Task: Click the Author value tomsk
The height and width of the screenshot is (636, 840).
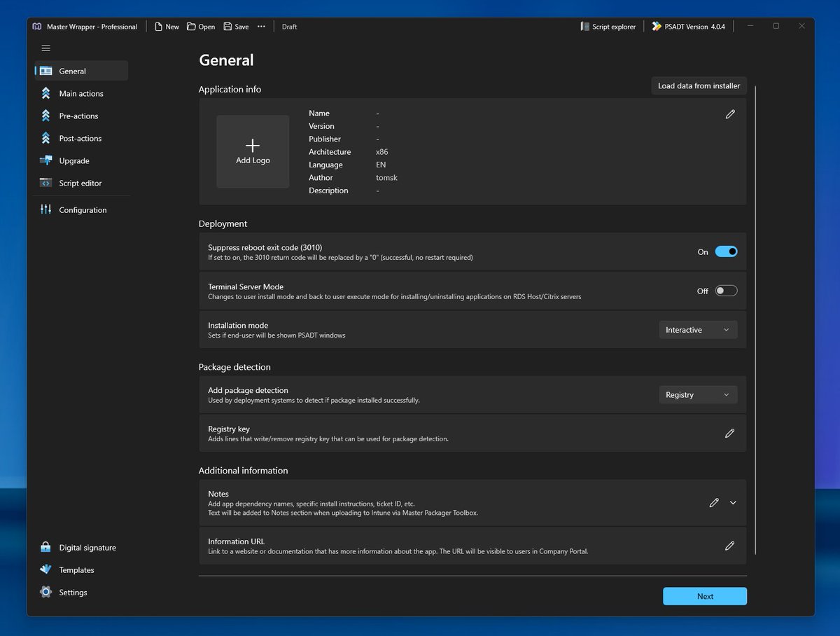Action: click(x=386, y=178)
